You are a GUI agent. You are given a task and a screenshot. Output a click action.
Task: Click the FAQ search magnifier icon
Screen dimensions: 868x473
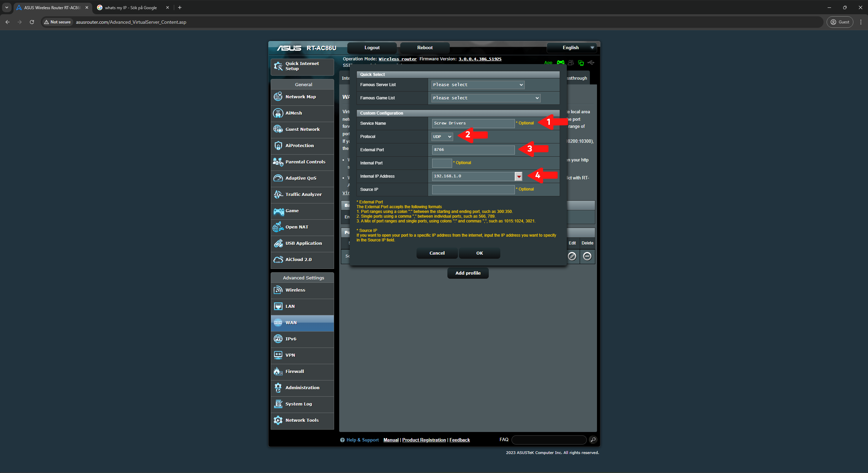(x=593, y=440)
